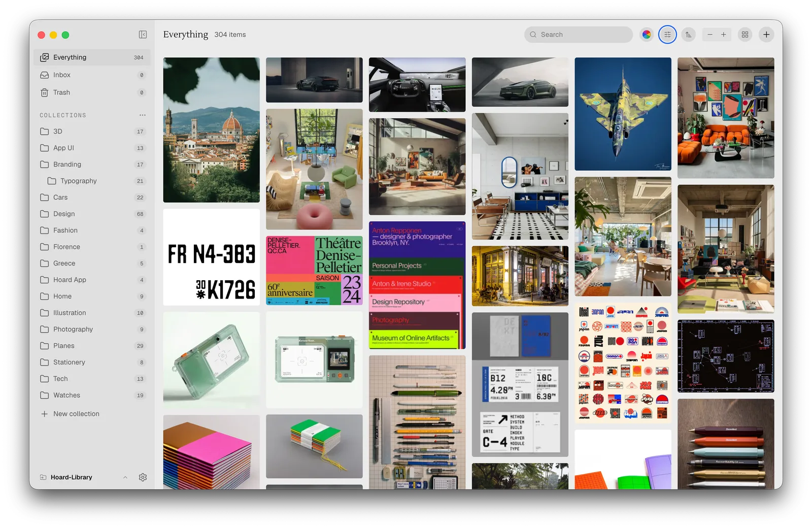Viewport: 812px width, 528px height.
Task: Select the Branding collection
Action: tap(92, 164)
